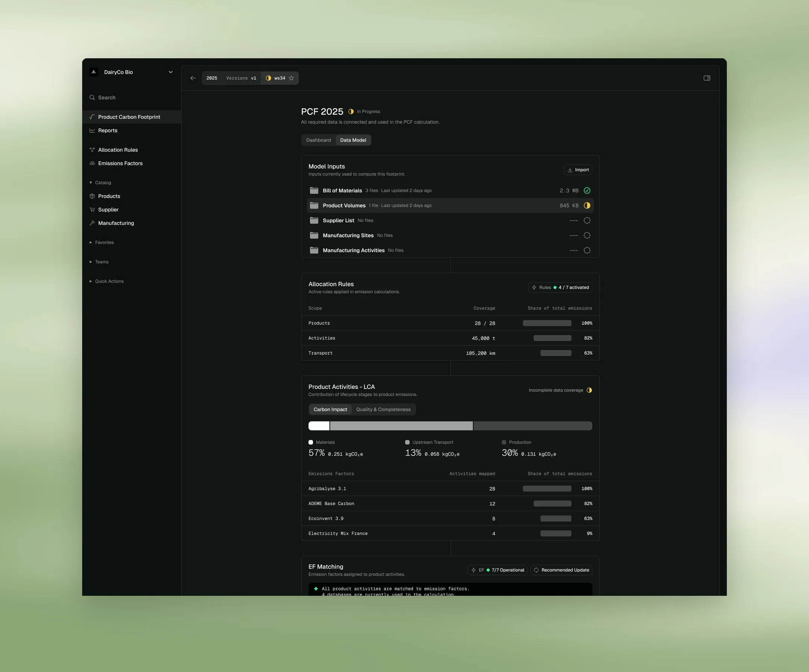Click the Production segment of the impact bar
The image size is (809, 672).
pos(533,426)
